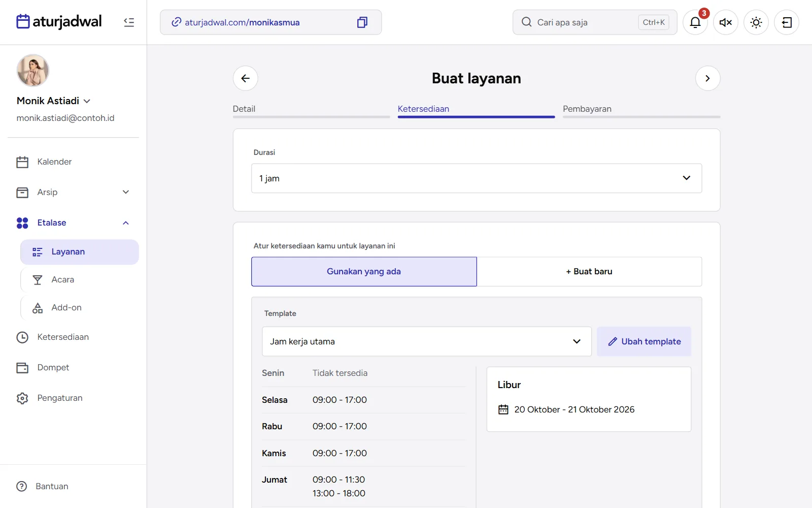Viewport: 812px width, 508px height.
Task: Switch to the Detail tab
Action: pyautogui.click(x=311, y=110)
